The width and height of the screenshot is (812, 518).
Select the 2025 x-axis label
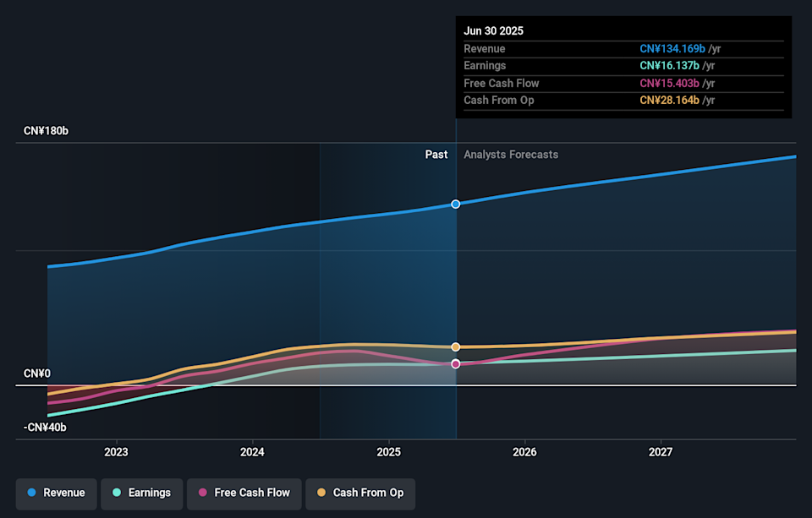pos(388,452)
